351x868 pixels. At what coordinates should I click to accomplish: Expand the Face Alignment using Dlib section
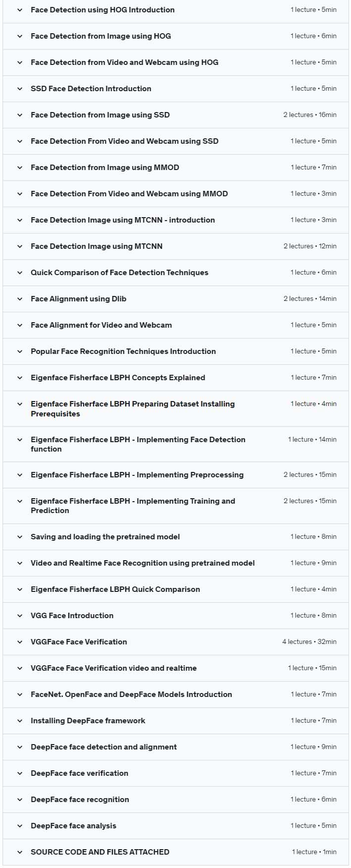click(x=176, y=299)
